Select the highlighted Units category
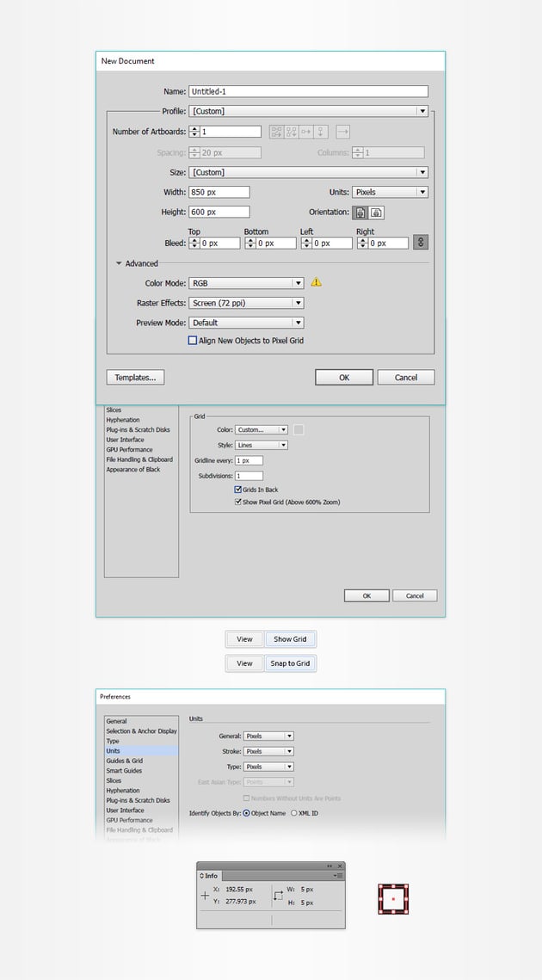 coord(141,751)
